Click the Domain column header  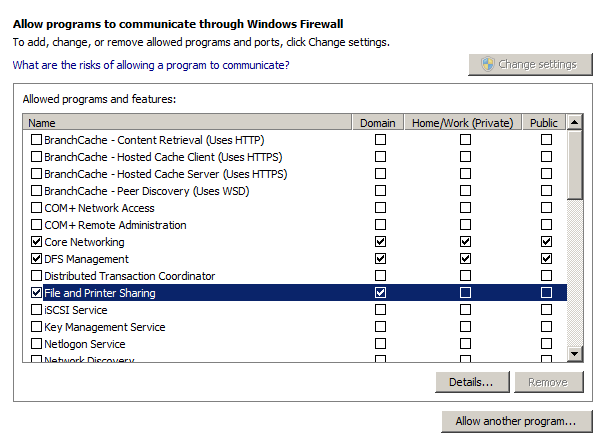pos(380,123)
